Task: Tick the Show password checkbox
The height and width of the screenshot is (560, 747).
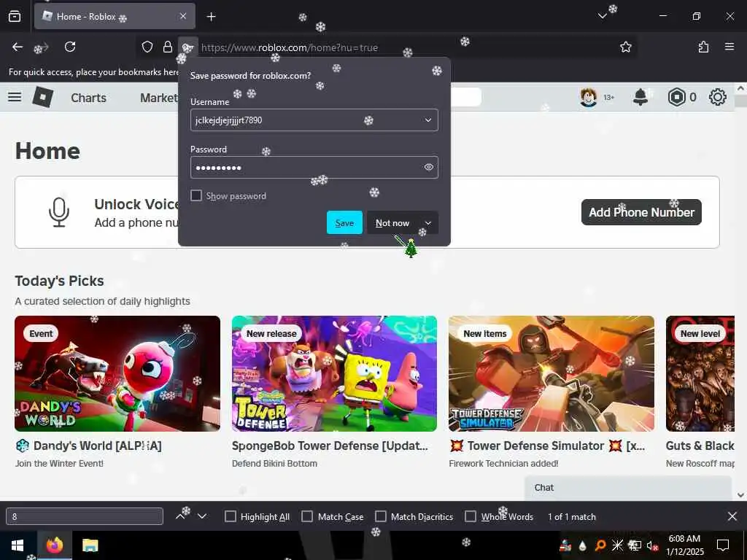Action: (x=196, y=195)
